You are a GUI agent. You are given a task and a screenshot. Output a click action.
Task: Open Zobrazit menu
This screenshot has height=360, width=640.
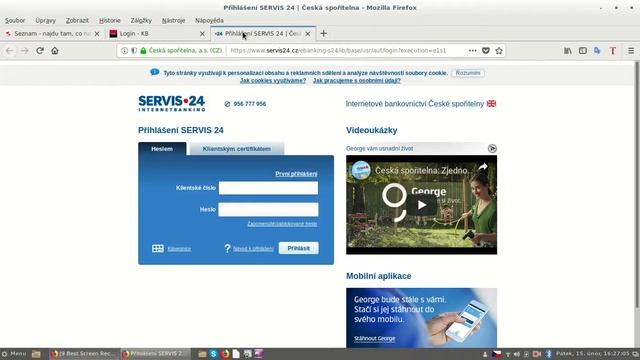point(77,20)
